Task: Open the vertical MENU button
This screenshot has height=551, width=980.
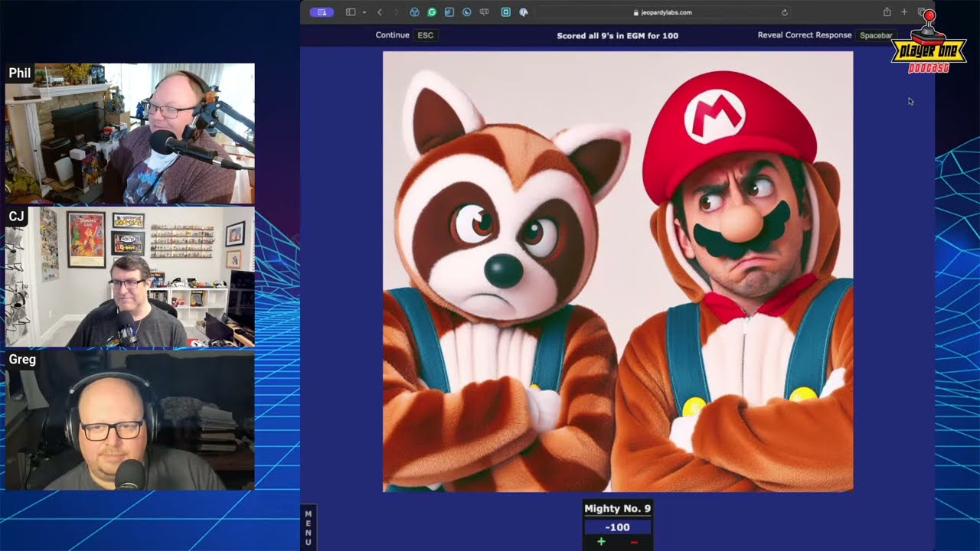Action: coord(309,527)
